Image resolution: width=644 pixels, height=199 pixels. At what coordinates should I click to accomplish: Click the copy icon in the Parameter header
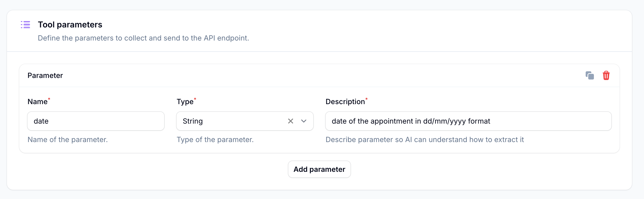tap(590, 75)
